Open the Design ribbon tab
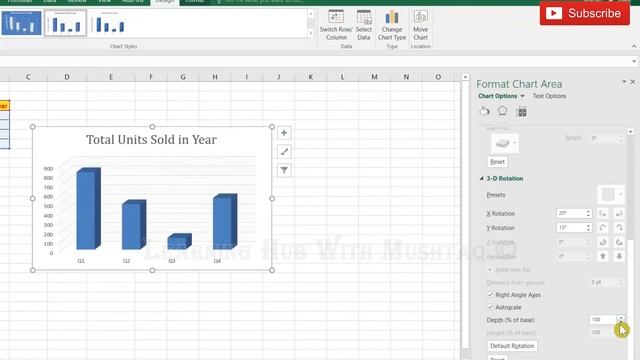 pyautogui.click(x=165, y=2)
